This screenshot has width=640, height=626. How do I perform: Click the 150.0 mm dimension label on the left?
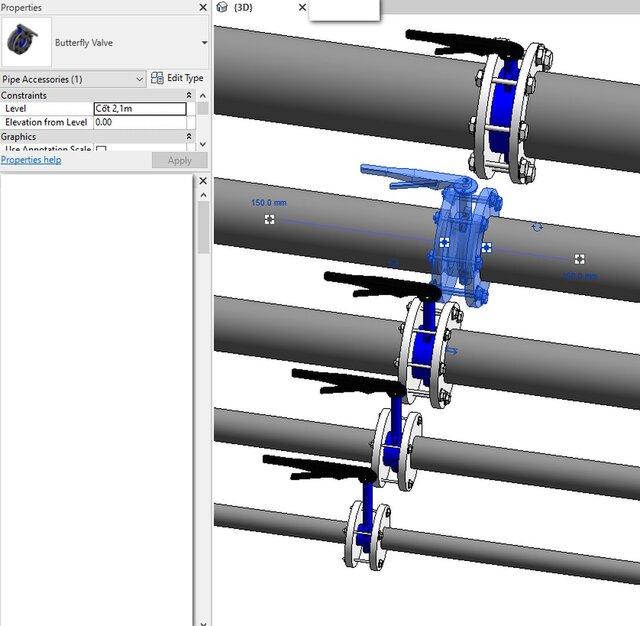click(x=268, y=203)
